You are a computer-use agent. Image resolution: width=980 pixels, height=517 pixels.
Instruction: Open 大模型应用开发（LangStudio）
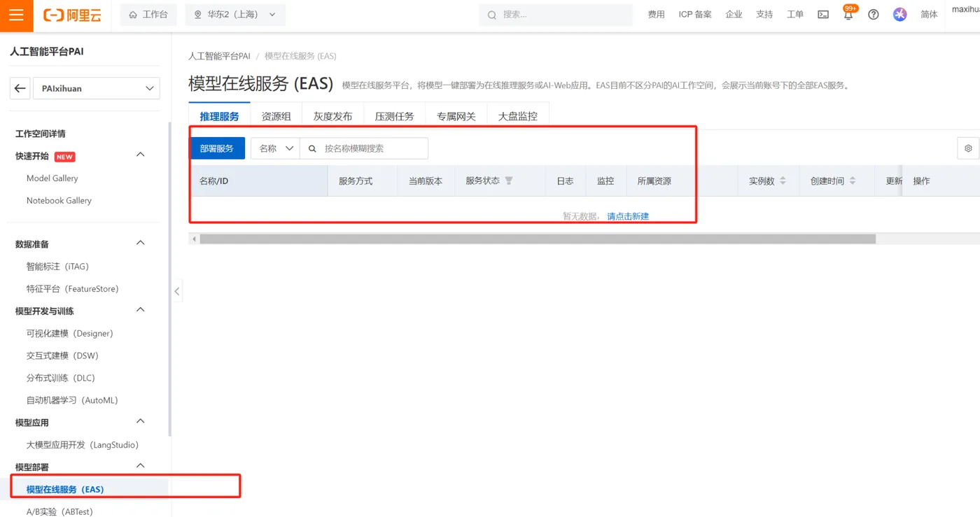(x=83, y=445)
